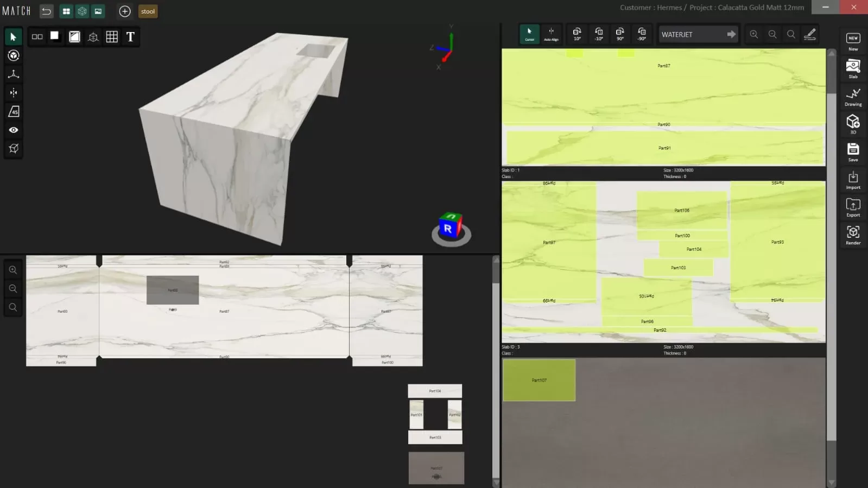868x488 pixels.
Task: Select the 45 degree miter tool
Action: pos(14,111)
